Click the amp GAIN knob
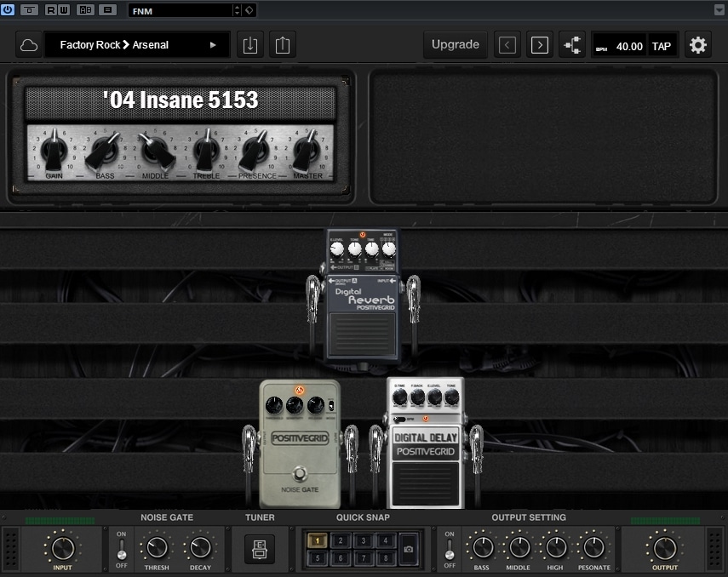 (x=54, y=150)
